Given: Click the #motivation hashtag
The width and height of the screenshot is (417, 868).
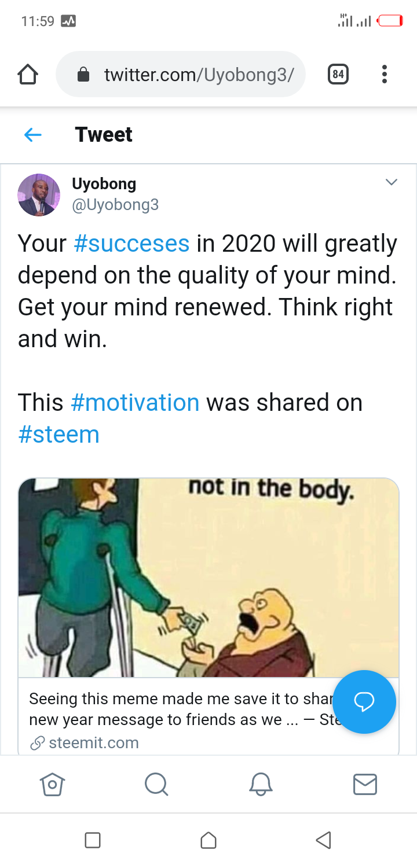Looking at the screenshot, I should (x=135, y=402).
